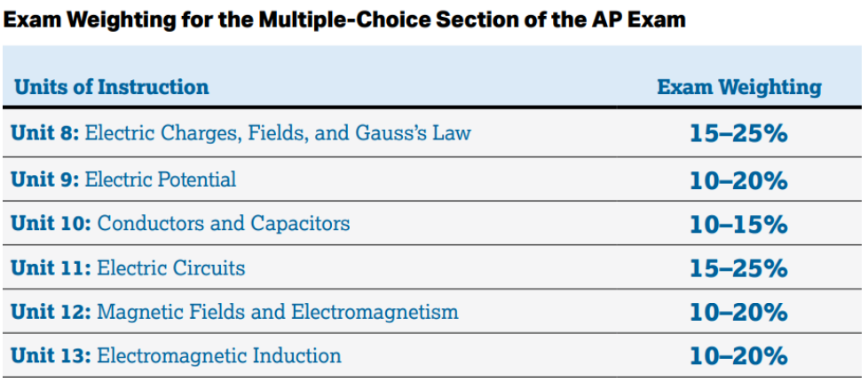Click the 10–20% weighting for Unit 9
This screenshot has width=868, height=382.
pos(738,180)
